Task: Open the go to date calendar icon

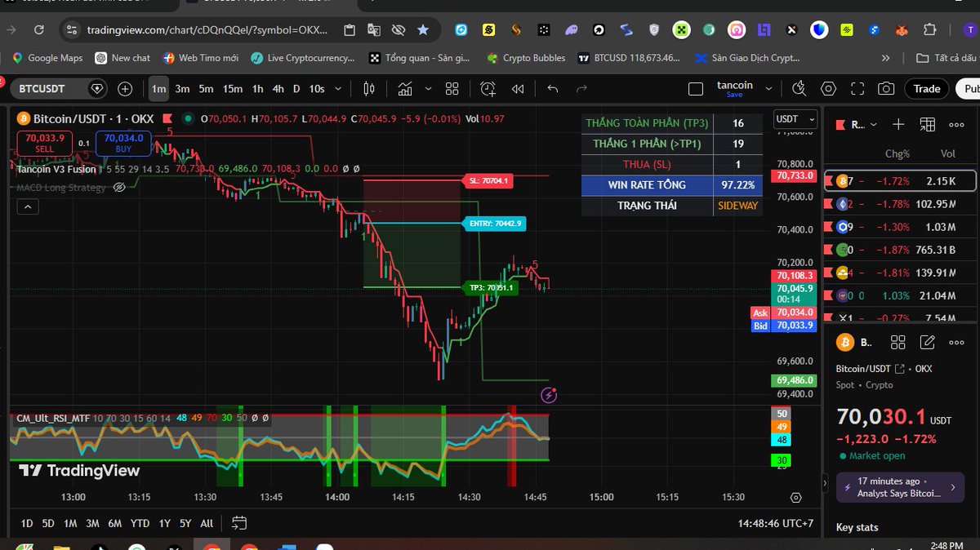Action: click(x=239, y=523)
